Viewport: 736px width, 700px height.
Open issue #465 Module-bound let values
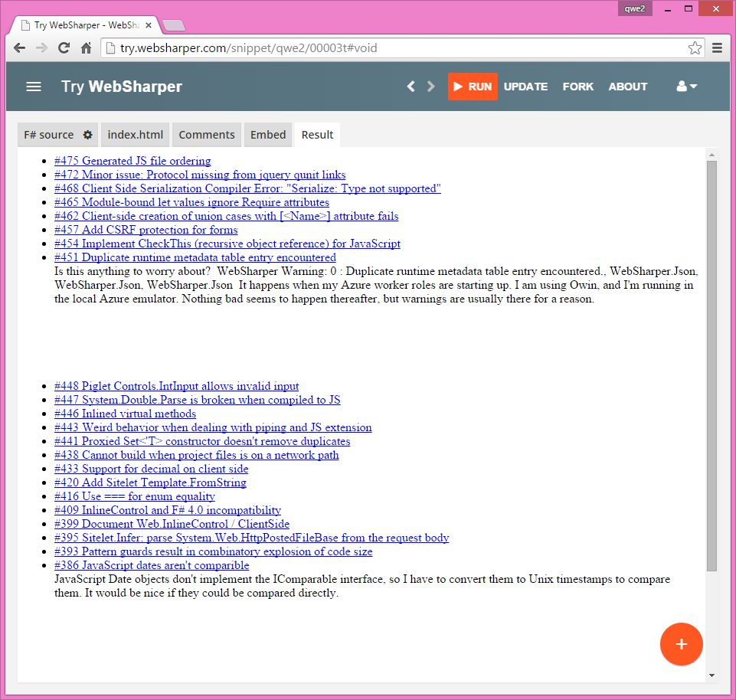tap(191, 202)
